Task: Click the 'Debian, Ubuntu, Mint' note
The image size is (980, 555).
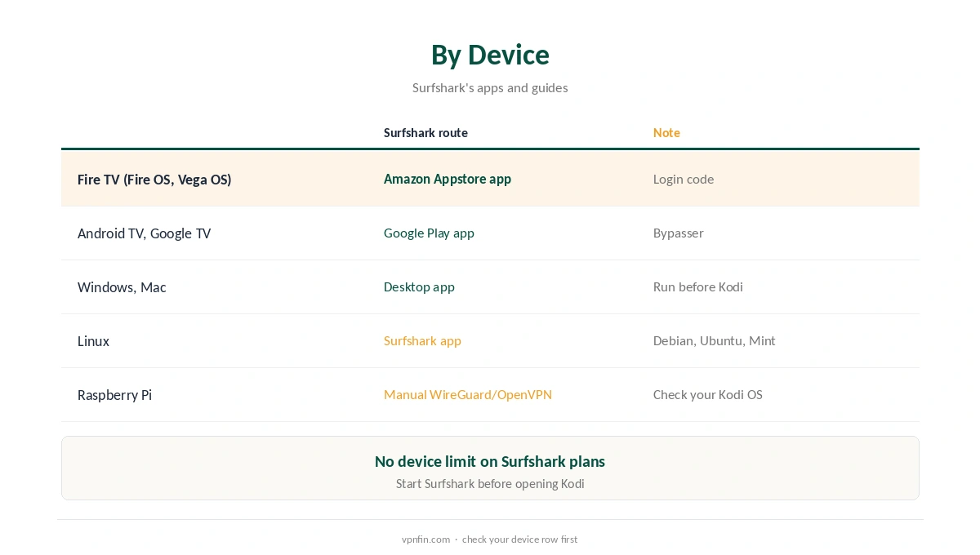Action: pos(715,340)
